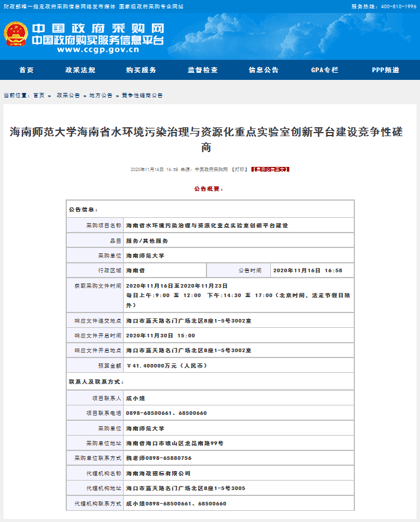
Task: Click the budget amount ¥41.400000万元
Action: click(x=167, y=366)
